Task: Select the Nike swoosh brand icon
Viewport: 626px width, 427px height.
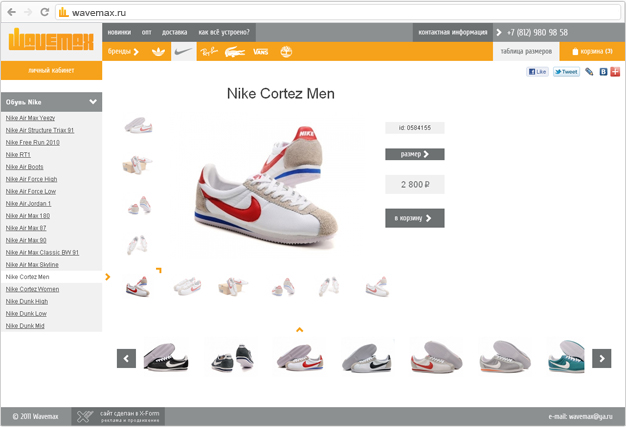Action: tap(184, 51)
